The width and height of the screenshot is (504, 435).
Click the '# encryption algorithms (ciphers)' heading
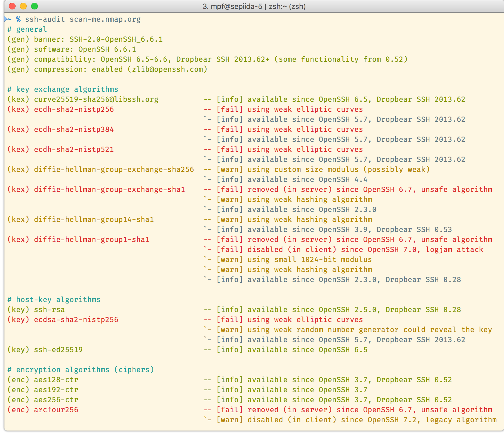click(80, 370)
